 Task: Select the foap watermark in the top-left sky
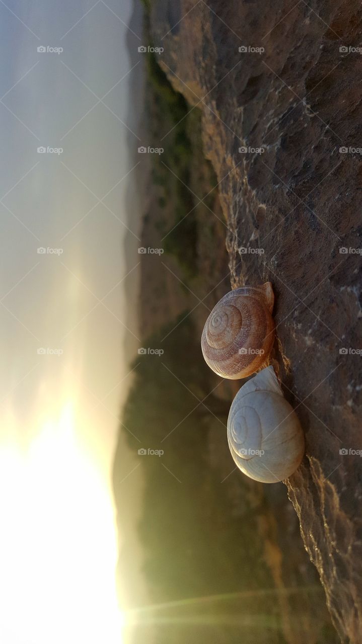point(50,50)
